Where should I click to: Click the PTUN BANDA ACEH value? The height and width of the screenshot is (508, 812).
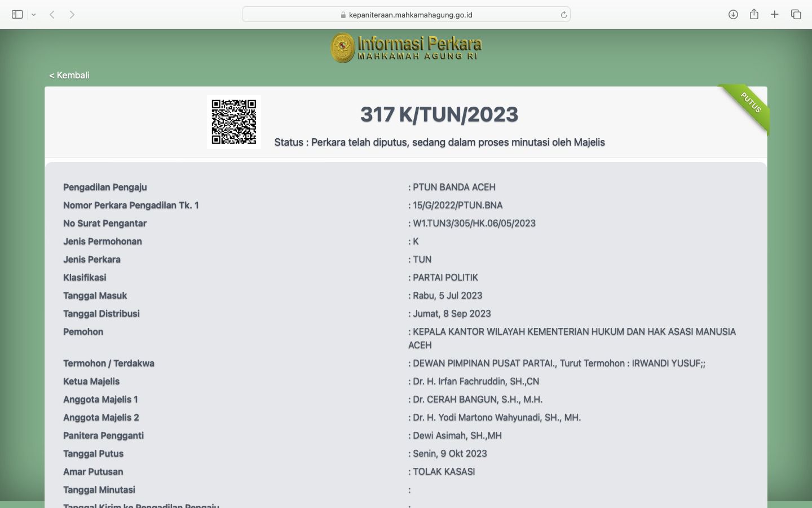(454, 187)
